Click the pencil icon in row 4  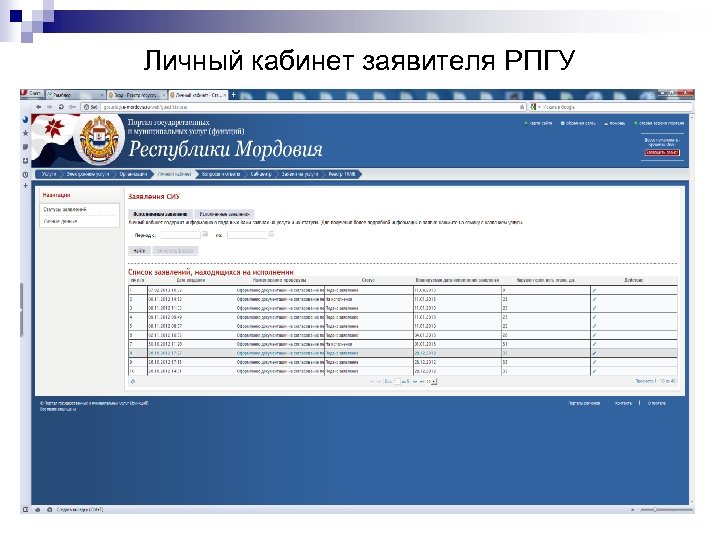[595, 317]
